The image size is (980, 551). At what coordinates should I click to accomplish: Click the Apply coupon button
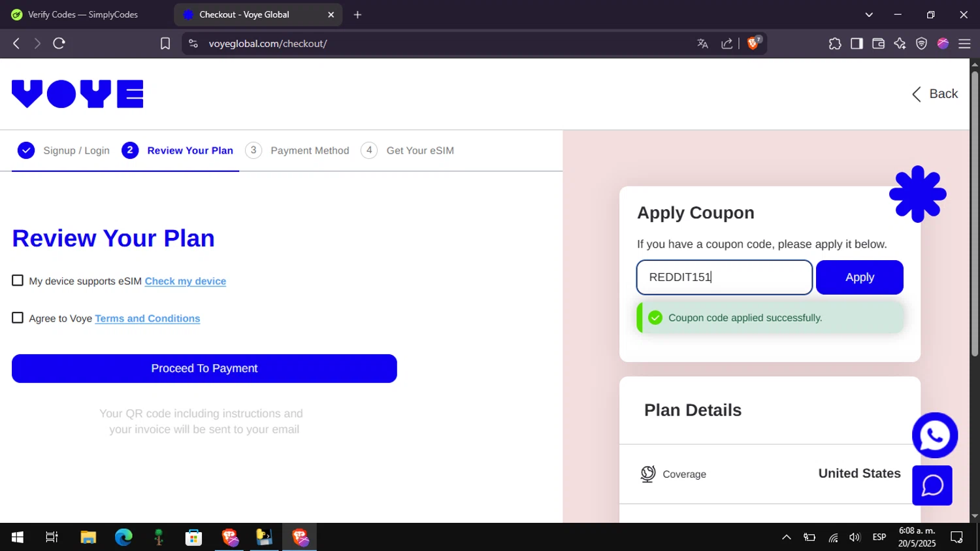860,277
